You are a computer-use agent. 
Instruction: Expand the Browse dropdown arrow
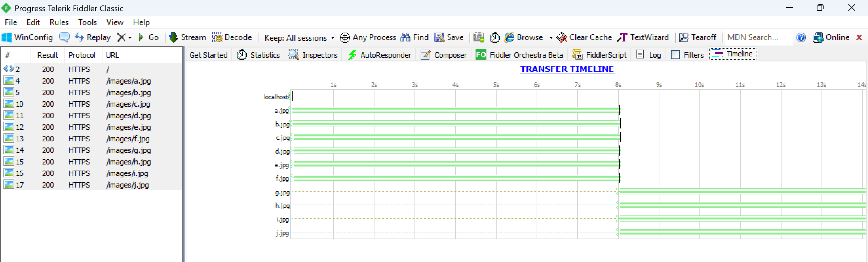(551, 38)
